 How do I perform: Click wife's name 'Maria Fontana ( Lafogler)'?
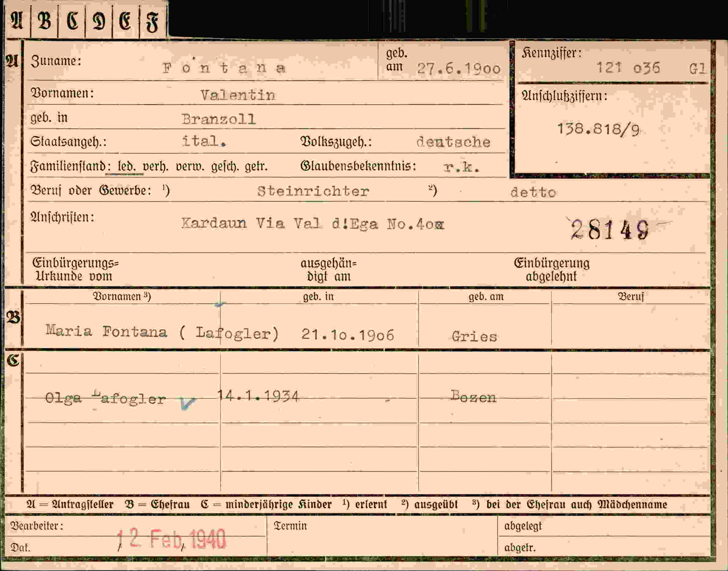(x=162, y=332)
